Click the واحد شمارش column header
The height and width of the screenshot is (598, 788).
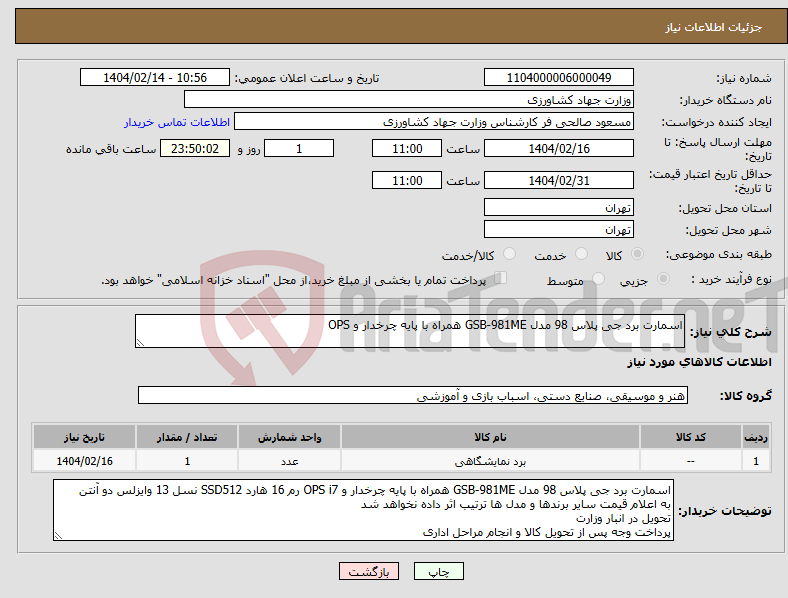(x=289, y=437)
